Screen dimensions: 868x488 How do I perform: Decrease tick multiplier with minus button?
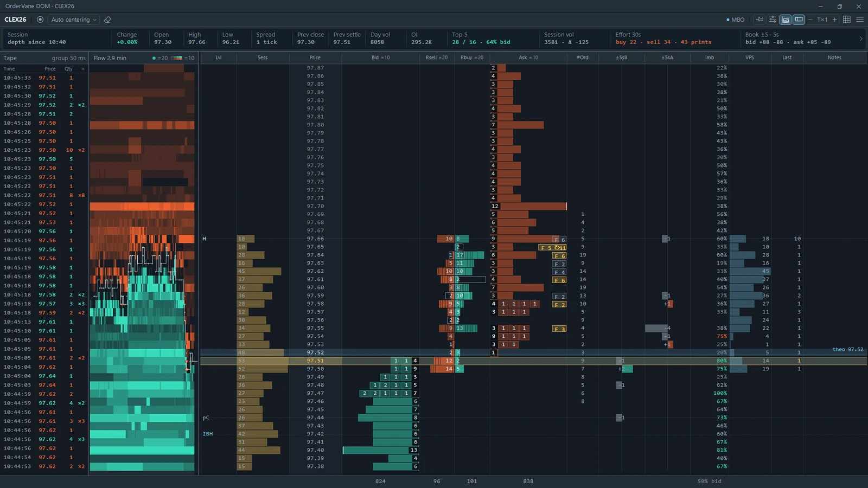(810, 20)
